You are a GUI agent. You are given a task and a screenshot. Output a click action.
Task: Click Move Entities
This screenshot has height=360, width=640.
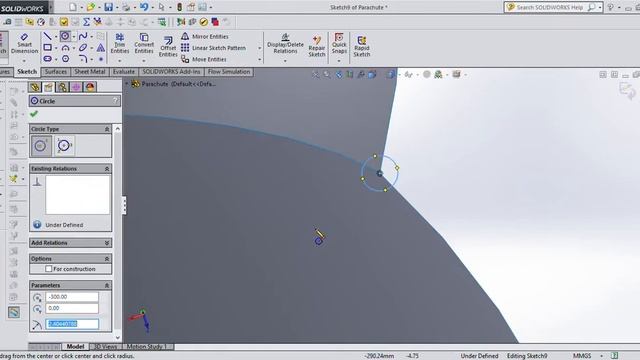pyautogui.click(x=203, y=59)
